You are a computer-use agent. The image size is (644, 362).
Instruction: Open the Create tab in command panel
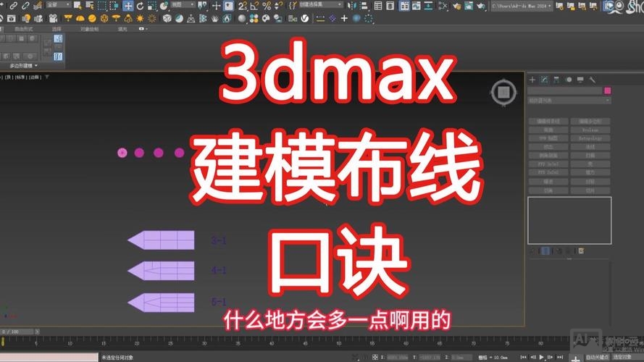click(532, 80)
